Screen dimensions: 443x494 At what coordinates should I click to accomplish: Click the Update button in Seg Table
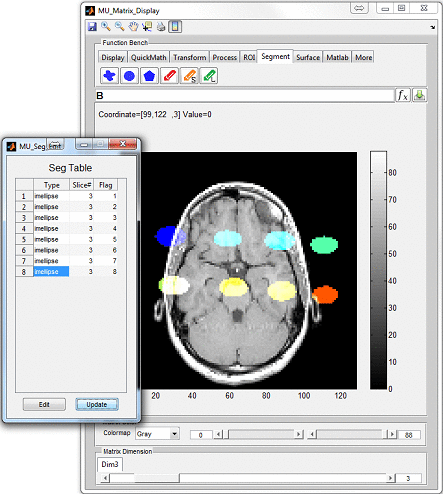pyautogui.click(x=97, y=404)
